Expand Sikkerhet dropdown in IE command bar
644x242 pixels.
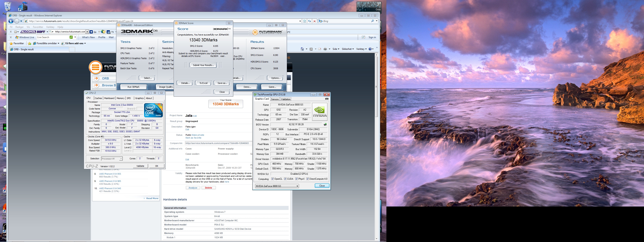(x=348, y=49)
